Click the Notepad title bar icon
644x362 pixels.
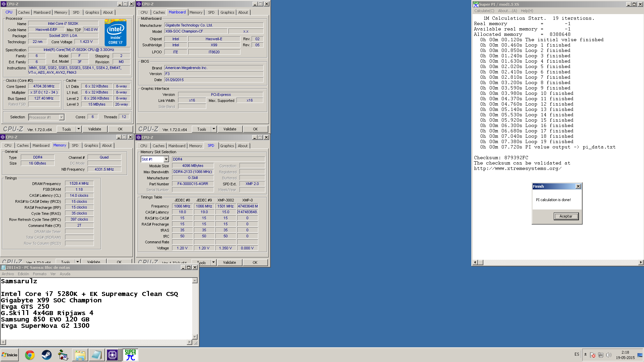(x=3, y=267)
